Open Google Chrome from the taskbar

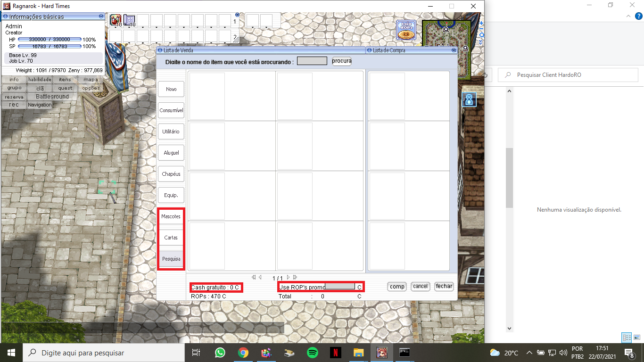(243, 353)
